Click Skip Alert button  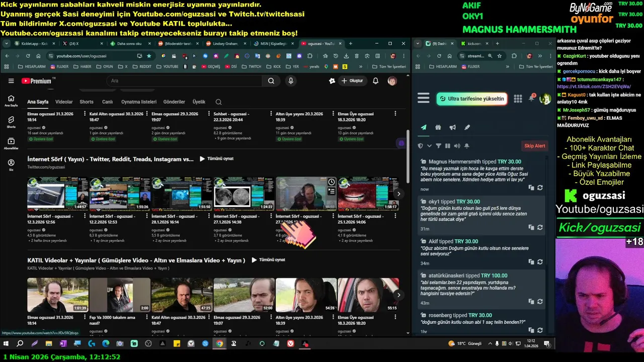click(535, 146)
